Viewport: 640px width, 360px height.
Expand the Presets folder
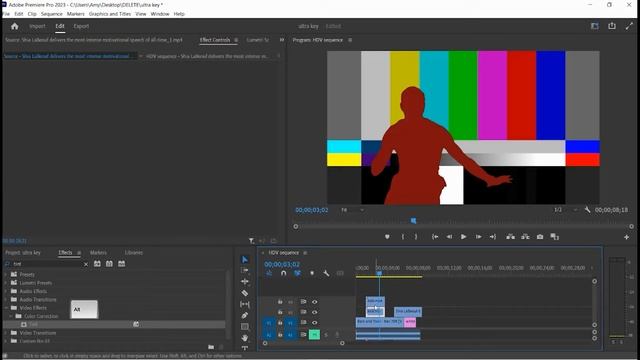tap(6, 275)
